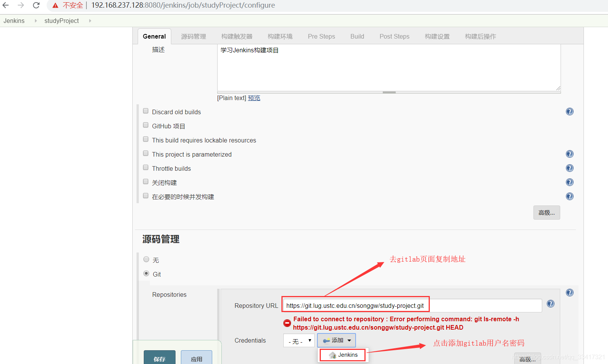Image resolution: width=608 pixels, height=364 pixels.
Task: Click the 应用 apply button
Action: click(197, 358)
